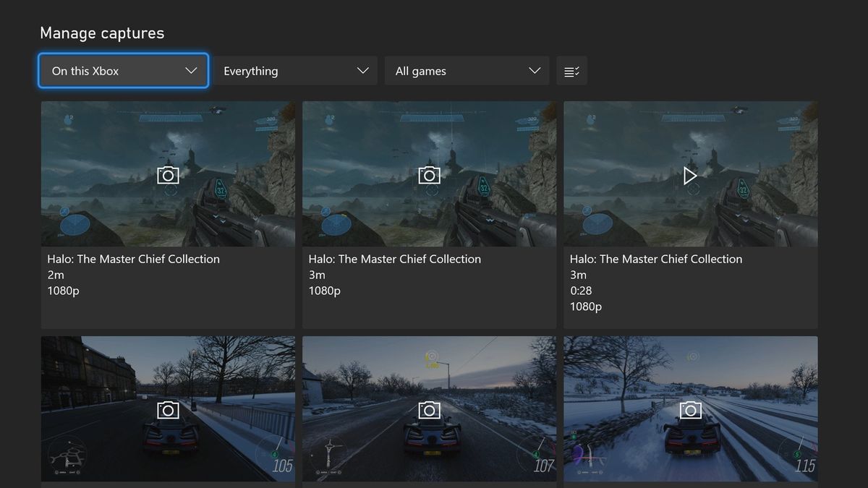Click the camera icon on first Halo screenshot

[168, 175]
